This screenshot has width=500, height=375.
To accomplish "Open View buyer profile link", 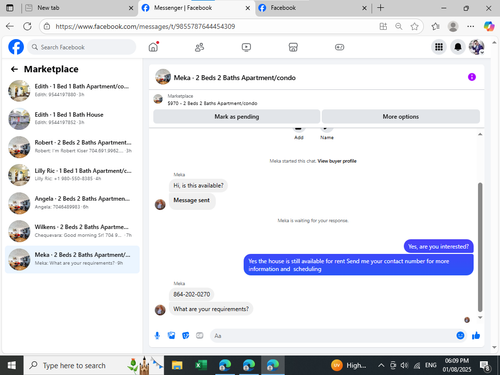I will tap(337, 161).
